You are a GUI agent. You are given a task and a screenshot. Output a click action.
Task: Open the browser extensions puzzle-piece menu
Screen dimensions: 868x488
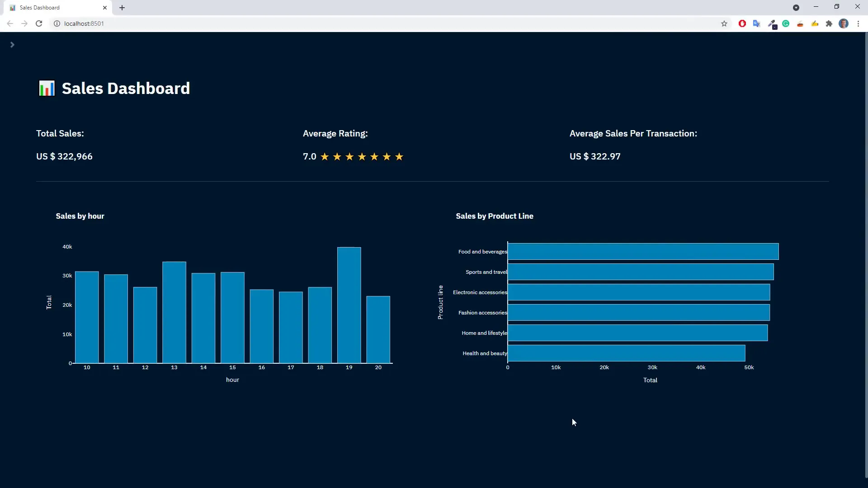(829, 23)
